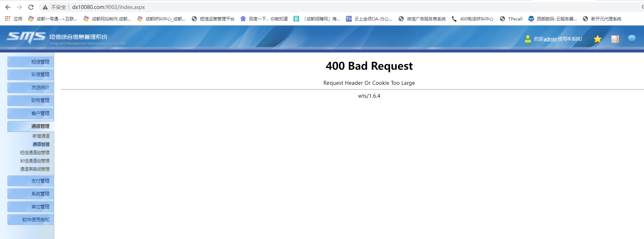Click the wts/1.6.4 server text
Image resolution: width=644 pixels, height=239 pixels.
click(x=369, y=96)
